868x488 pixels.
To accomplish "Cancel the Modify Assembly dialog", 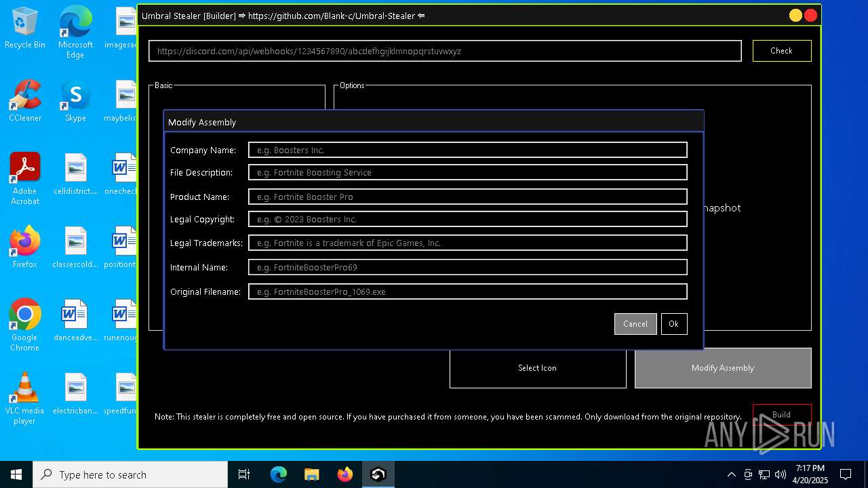I will pos(635,324).
